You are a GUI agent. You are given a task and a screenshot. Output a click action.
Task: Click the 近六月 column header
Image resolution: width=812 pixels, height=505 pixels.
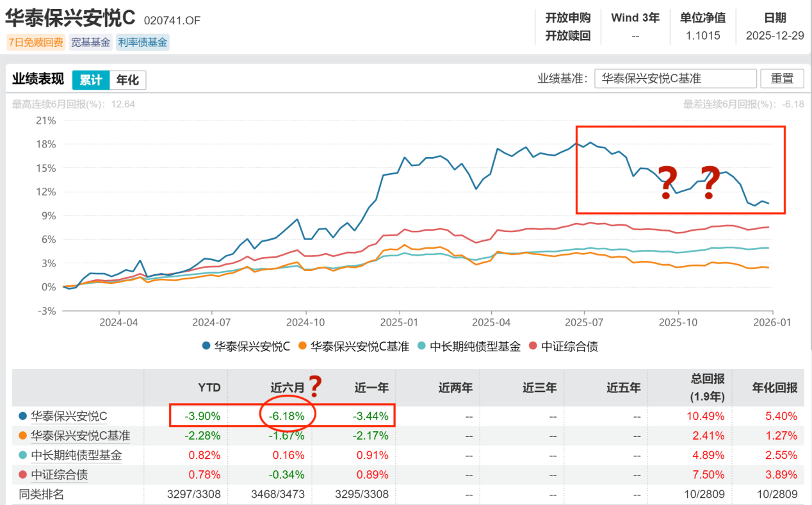coord(287,387)
